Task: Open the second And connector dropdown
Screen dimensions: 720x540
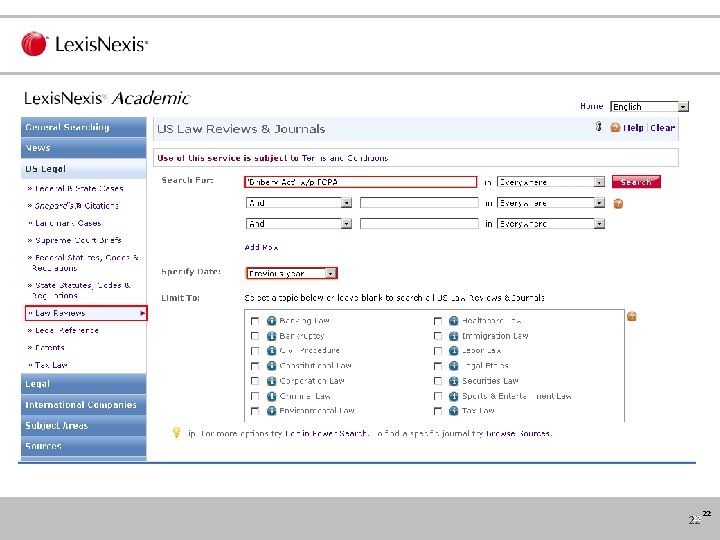Action: pos(299,224)
